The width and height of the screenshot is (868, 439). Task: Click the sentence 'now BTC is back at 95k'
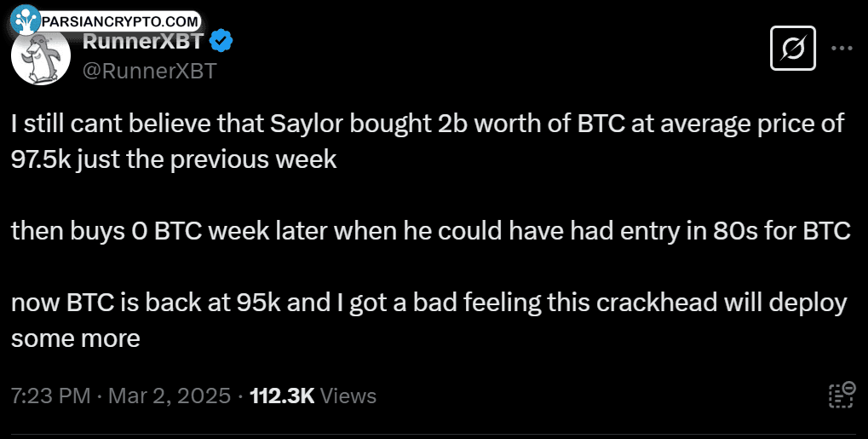429,320
